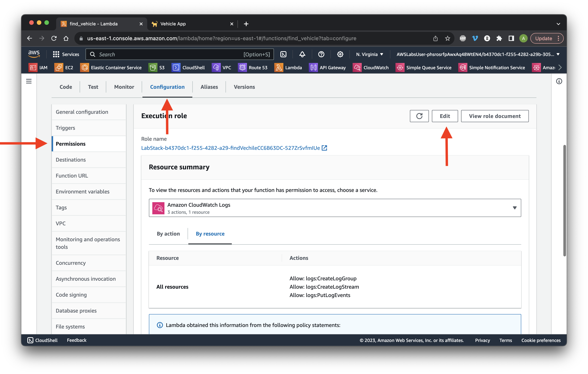Select General configuration in side menu
The height and width of the screenshot is (374, 588).
pyautogui.click(x=89, y=112)
